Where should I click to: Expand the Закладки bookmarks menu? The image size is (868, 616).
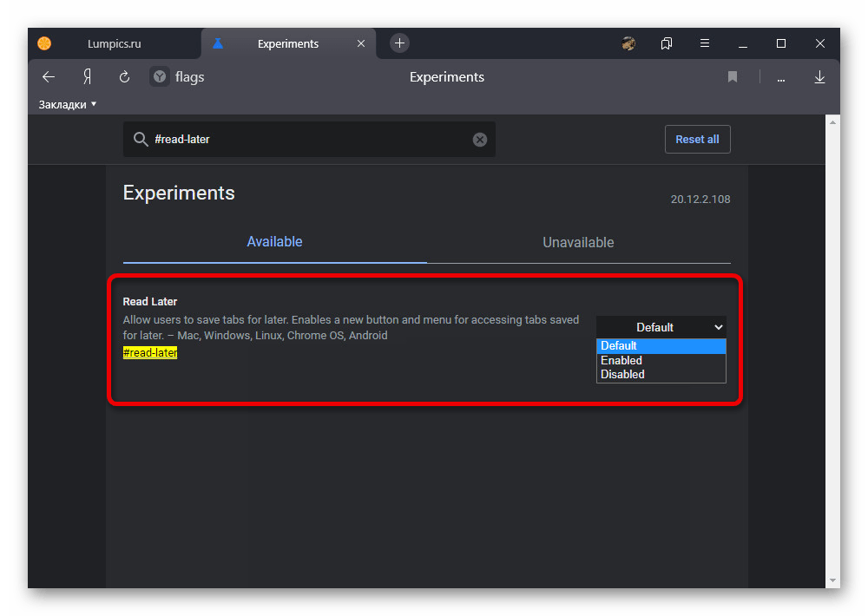click(68, 105)
